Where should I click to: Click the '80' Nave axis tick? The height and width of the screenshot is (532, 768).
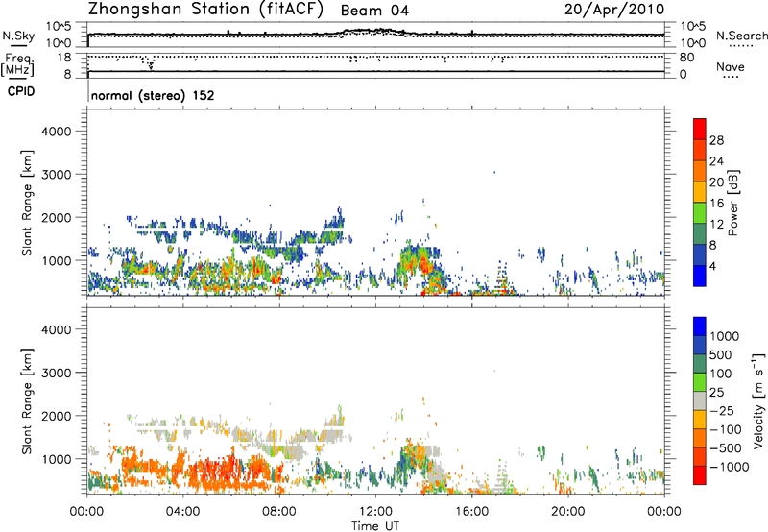686,58
